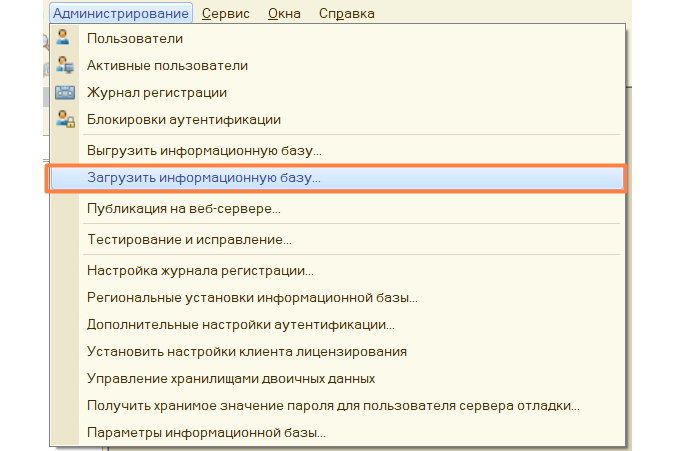Click the Блокировки аутентификации lock icon
676x451 pixels.
coord(65,119)
